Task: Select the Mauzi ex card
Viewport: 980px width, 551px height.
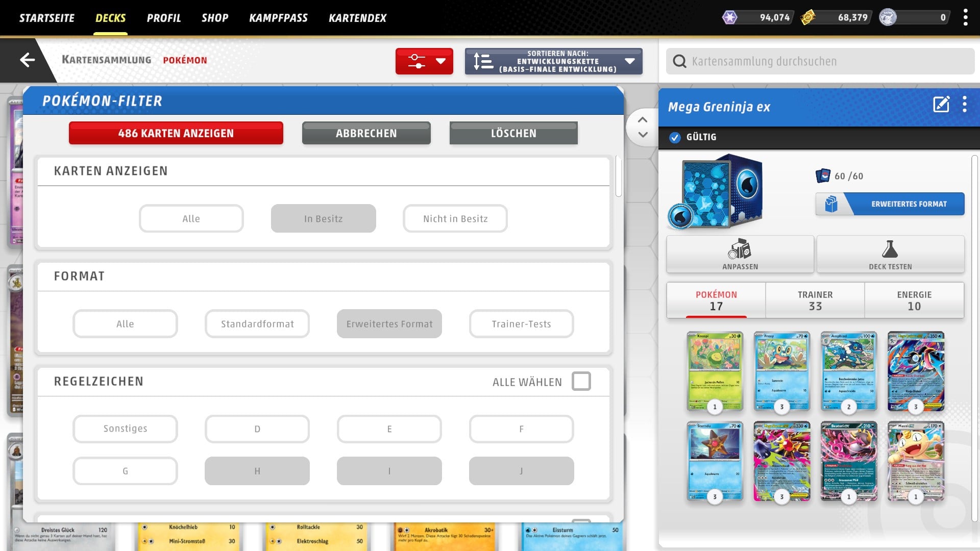Action: (916, 461)
